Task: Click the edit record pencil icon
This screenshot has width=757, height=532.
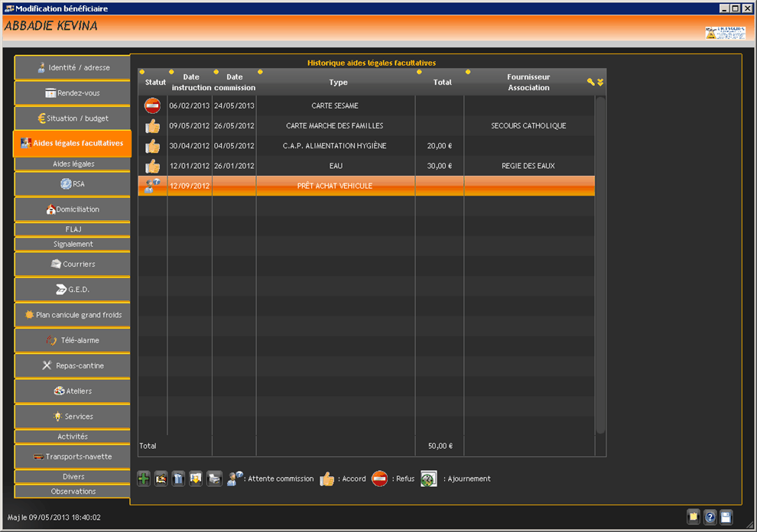Action: click(x=161, y=479)
